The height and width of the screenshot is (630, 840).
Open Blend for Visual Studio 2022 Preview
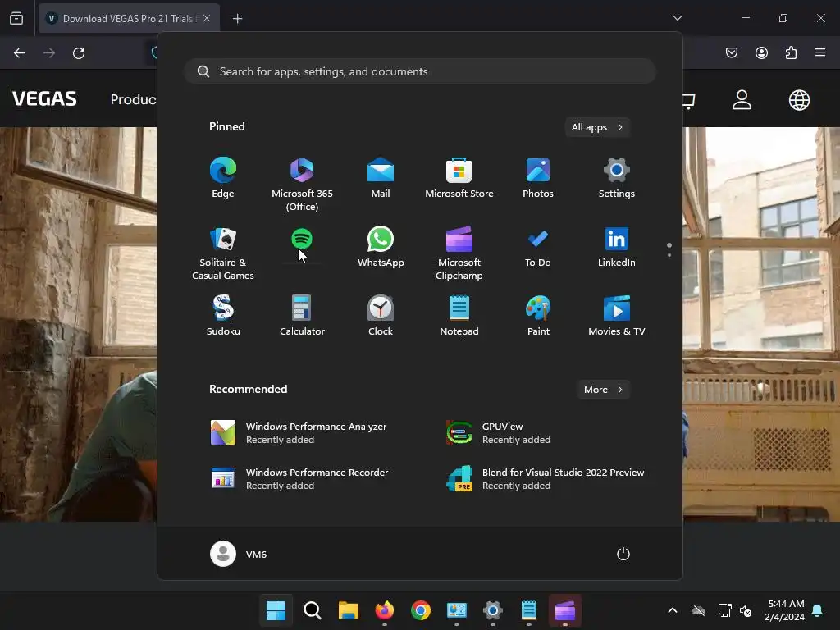(x=546, y=479)
